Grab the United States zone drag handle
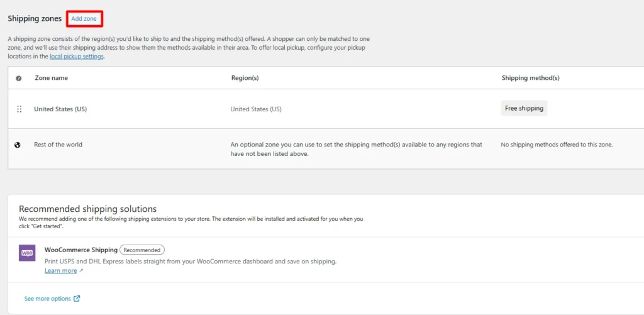 [19, 109]
